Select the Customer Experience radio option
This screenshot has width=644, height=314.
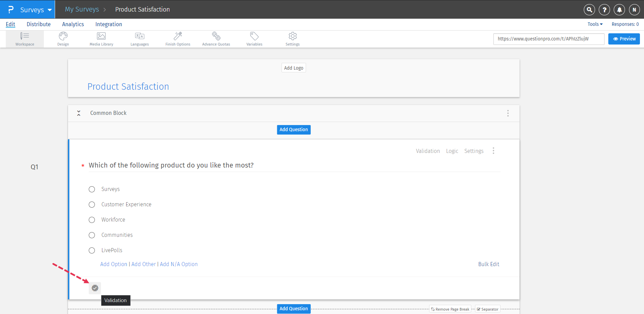tap(92, 205)
